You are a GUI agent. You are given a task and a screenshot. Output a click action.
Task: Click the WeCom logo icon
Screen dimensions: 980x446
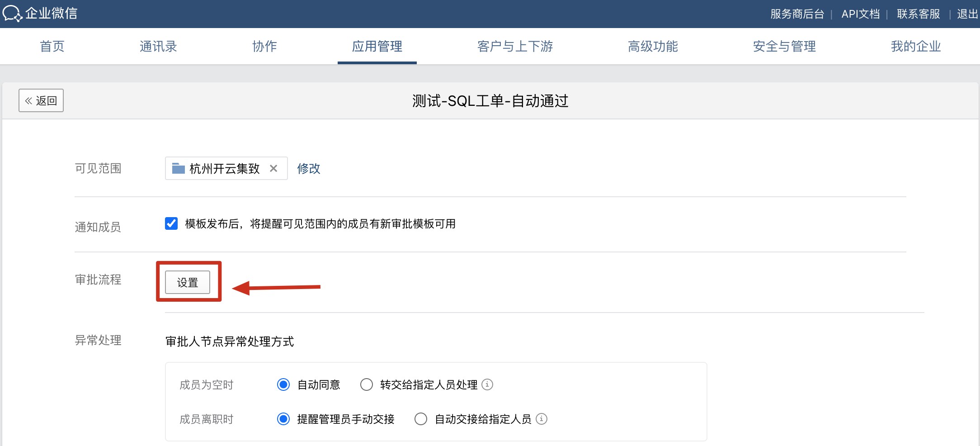12,14
